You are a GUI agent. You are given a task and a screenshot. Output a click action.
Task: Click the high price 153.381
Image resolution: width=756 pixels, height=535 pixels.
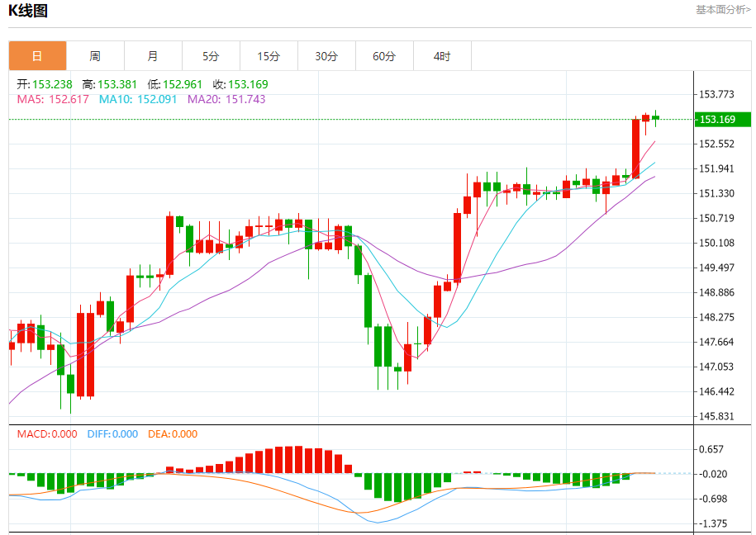pos(117,84)
